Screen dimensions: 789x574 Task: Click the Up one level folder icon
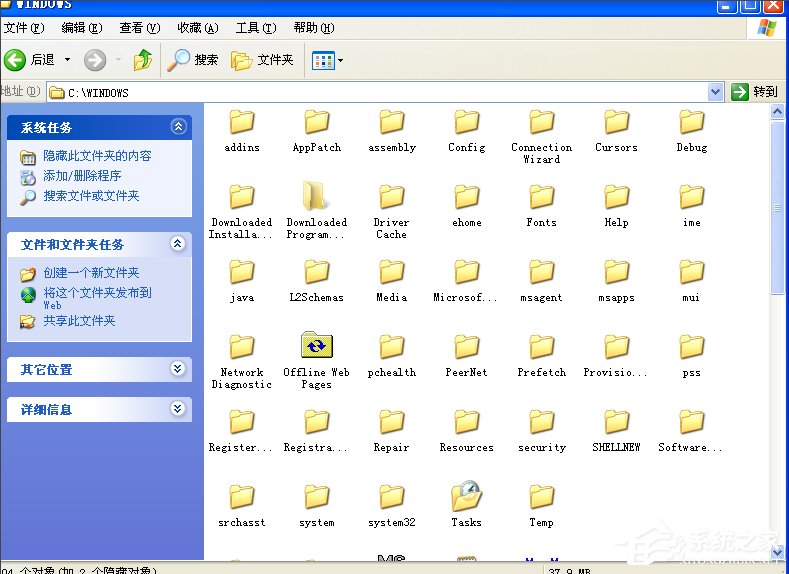coord(143,60)
